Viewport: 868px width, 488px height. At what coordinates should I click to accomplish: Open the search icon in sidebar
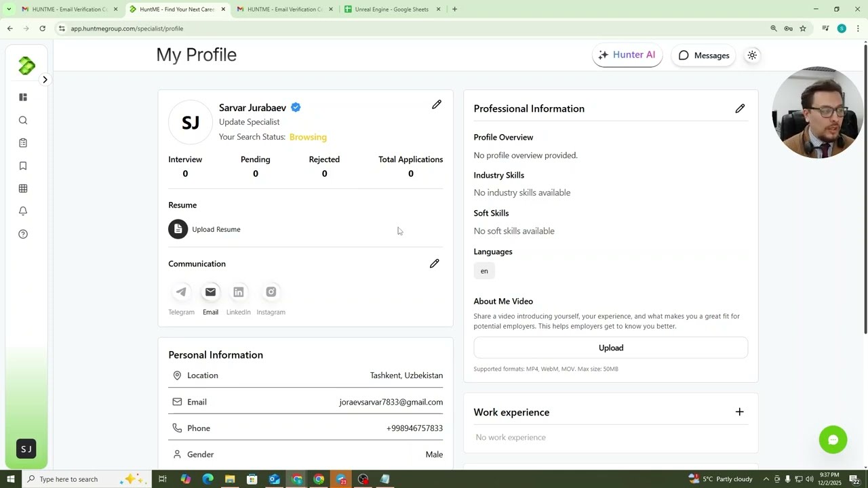point(23,120)
